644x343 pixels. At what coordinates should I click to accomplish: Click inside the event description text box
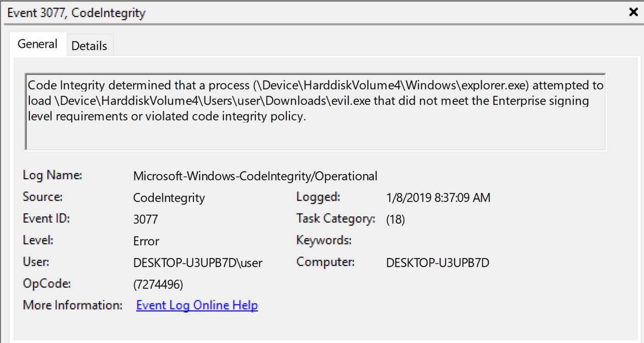pyautogui.click(x=316, y=133)
